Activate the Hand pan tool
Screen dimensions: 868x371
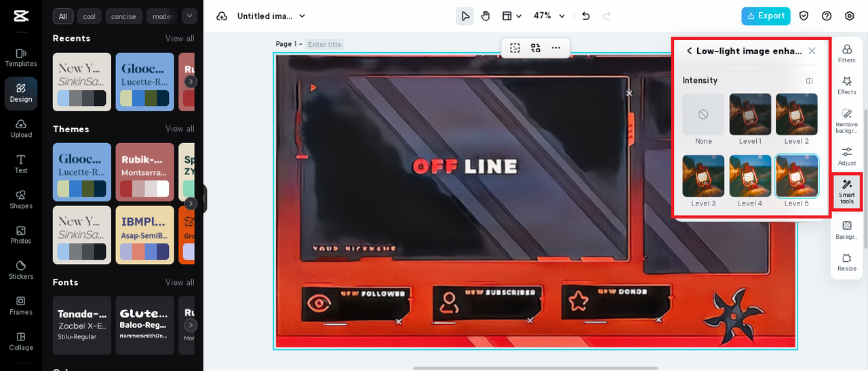tap(486, 16)
